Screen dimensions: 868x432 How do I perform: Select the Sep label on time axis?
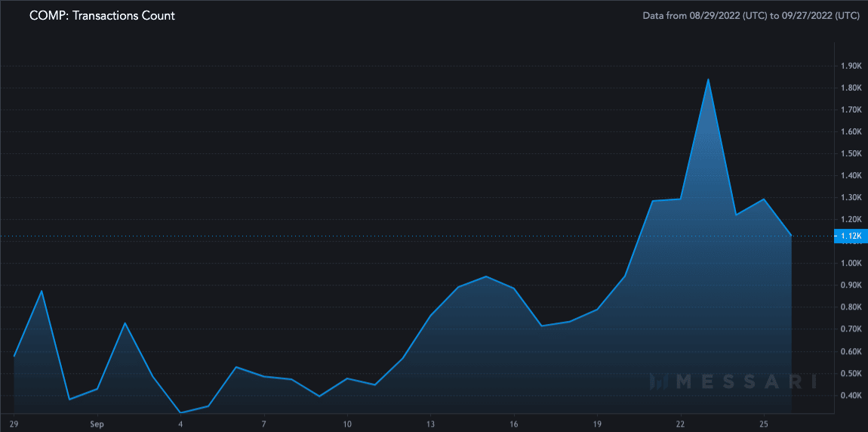[97, 424]
